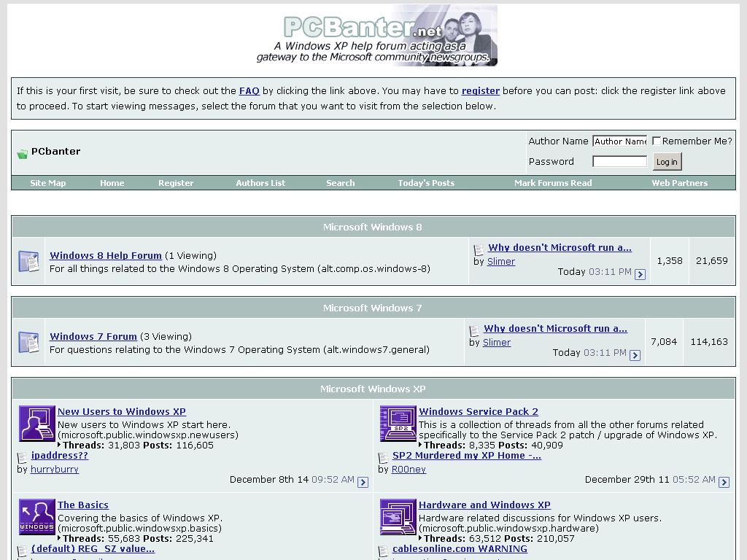Viewport: 747px width, 560px height.
Task: Click thread count 7,084 in Windows 7 row
Action: [664, 342]
